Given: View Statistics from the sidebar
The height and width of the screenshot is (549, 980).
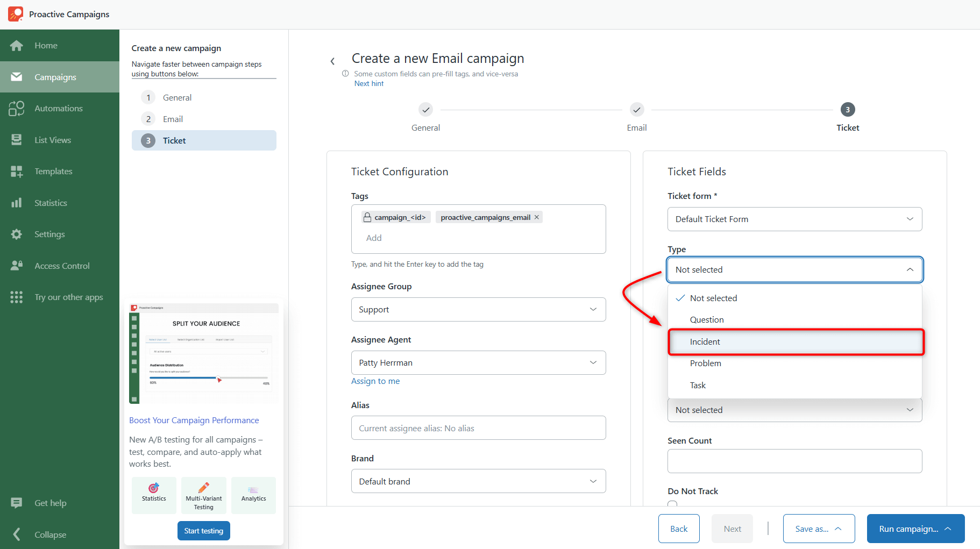Looking at the screenshot, I should [51, 203].
